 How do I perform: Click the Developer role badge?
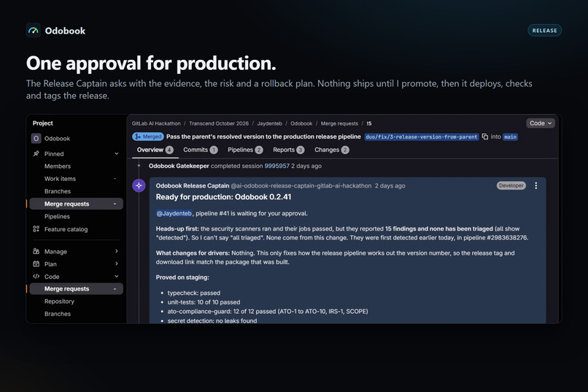[x=511, y=185]
